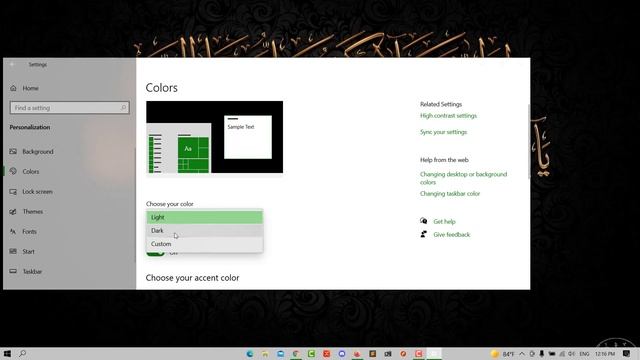640x360 pixels.
Task: Open High contrast settings link
Action: click(448, 116)
